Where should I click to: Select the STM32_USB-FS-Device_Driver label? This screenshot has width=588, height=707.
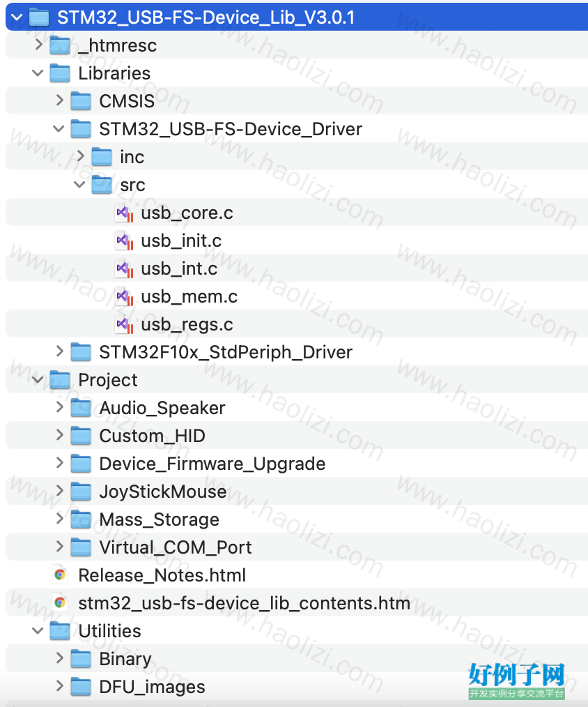231,129
